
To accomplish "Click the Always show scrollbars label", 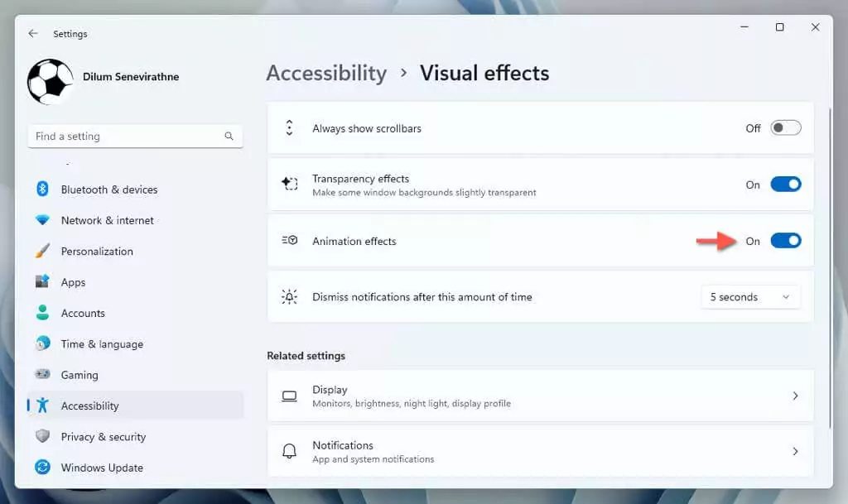I will (x=367, y=128).
